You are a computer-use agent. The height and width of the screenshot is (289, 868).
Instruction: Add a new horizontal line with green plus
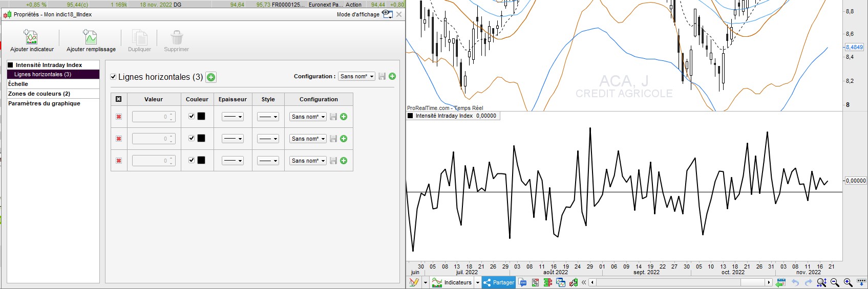211,77
